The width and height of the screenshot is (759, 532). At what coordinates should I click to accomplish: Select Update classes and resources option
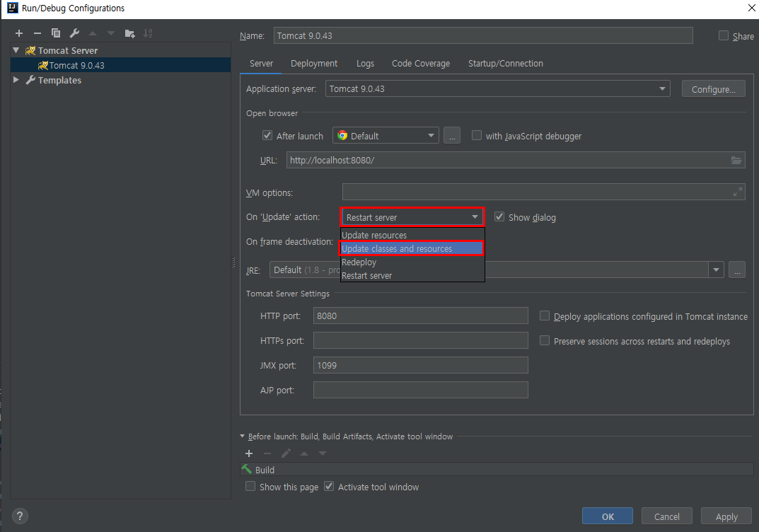(x=412, y=249)
